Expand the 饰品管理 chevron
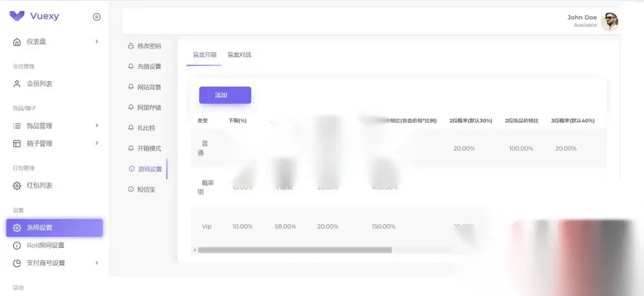The width and height of the screenshot is (644, 296). click(x=97, y=125)
